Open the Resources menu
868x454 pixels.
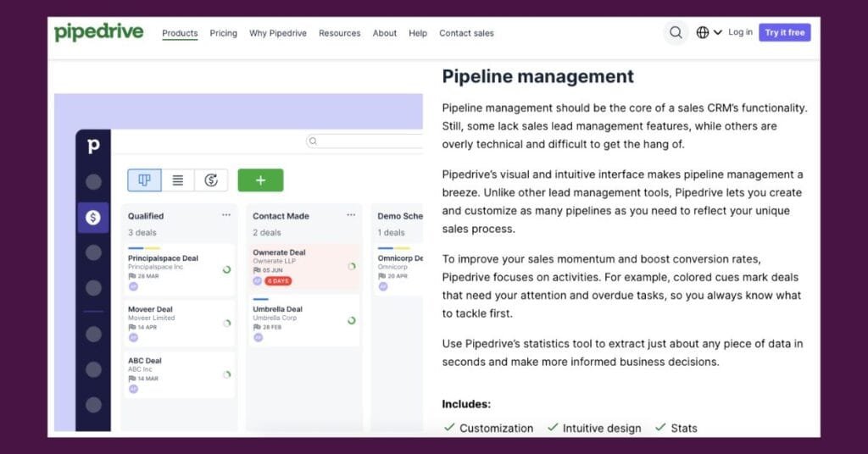point(339,33)
